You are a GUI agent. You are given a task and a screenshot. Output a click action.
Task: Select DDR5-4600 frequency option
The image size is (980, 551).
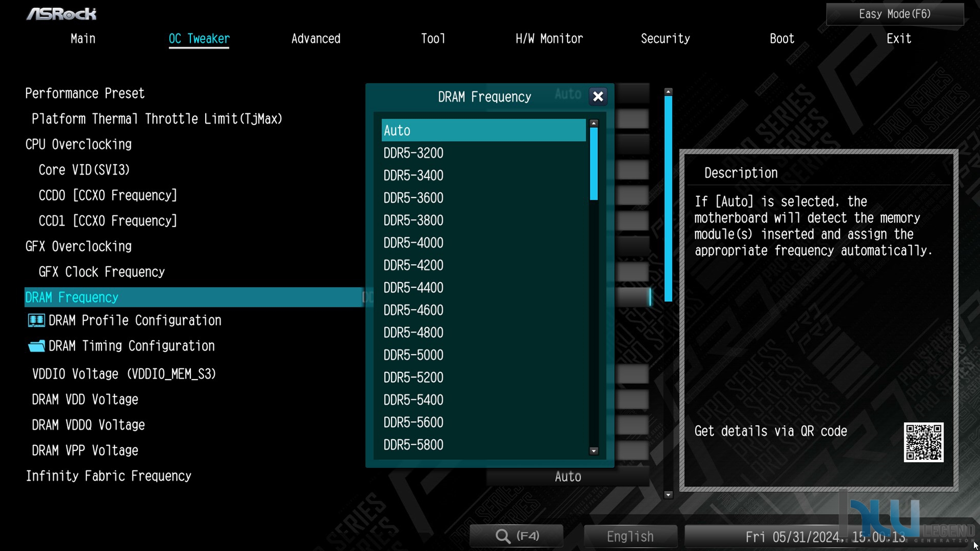[483, 310]
